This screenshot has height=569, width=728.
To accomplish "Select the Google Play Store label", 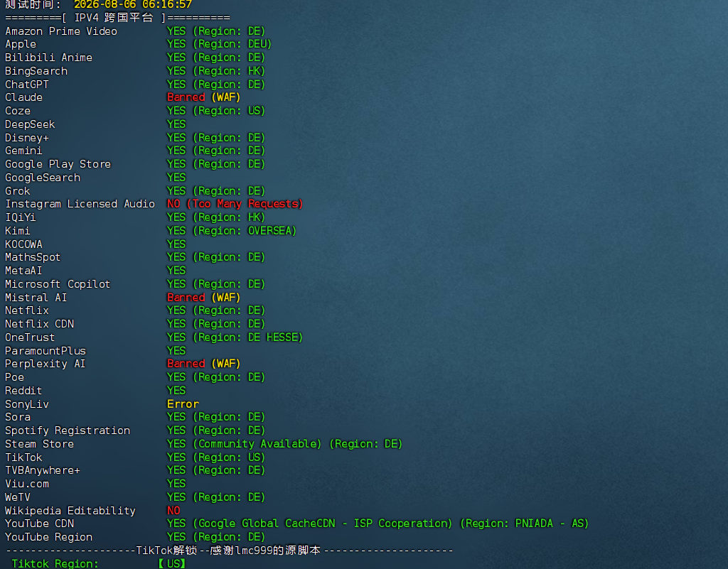I will 58,164.
